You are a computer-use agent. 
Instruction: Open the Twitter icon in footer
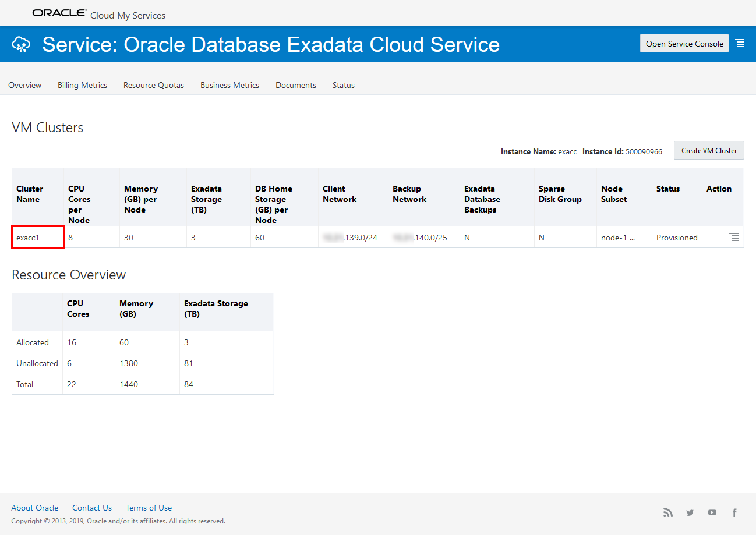(690, 512)
